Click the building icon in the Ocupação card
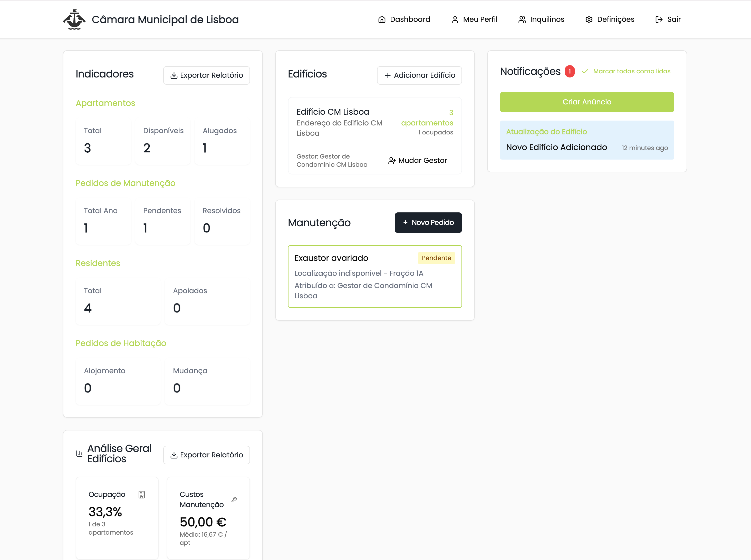 tap(142, 495)
